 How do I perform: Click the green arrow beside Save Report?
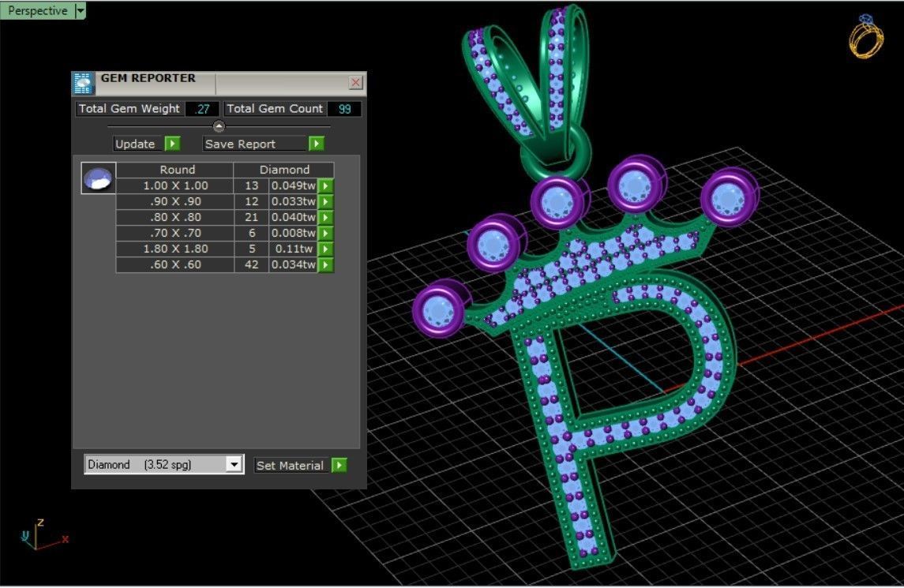316,144
